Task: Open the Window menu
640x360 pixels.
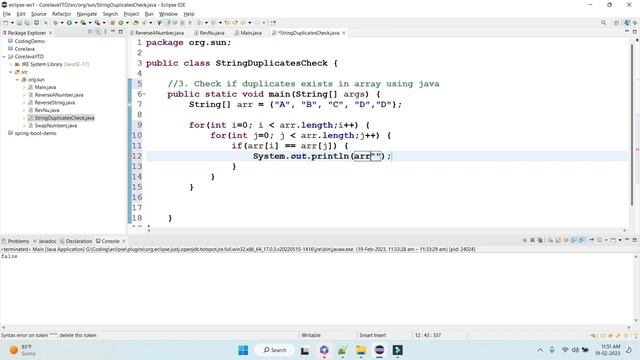Action: click(x=168, y=14)
